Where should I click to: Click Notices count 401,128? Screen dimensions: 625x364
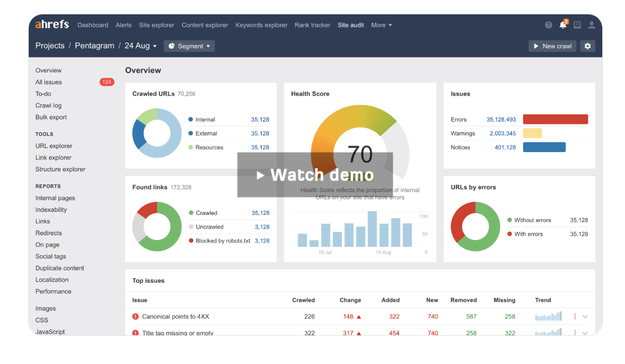505,147
